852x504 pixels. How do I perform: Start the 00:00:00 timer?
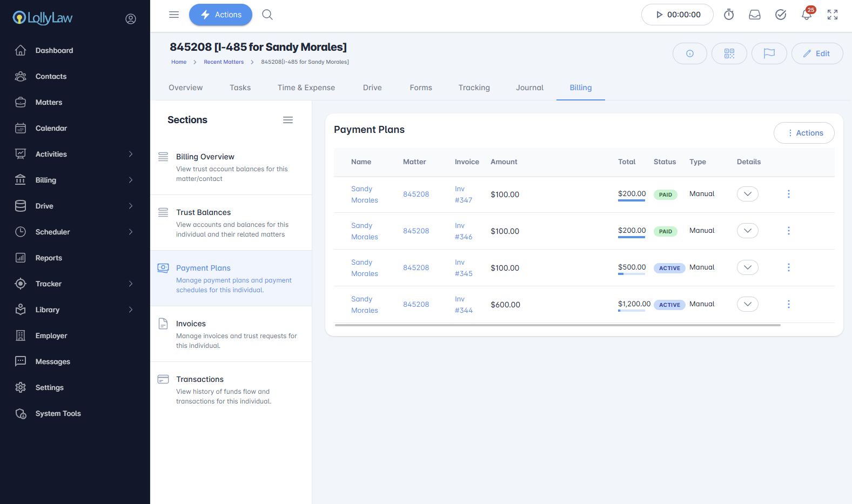(677, 15)
